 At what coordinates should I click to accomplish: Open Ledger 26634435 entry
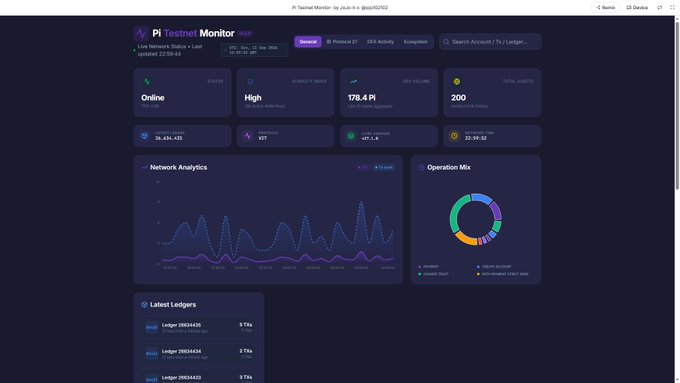[x=199, y=327]
